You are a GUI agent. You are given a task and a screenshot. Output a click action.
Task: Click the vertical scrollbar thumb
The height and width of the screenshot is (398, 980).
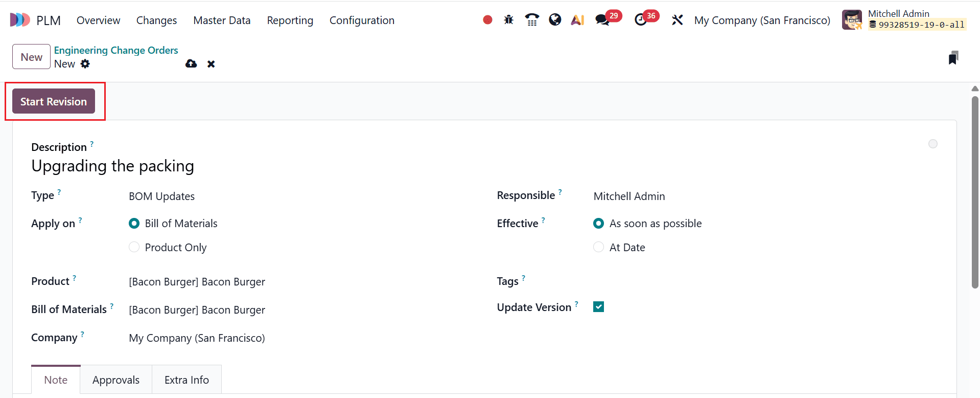click(975, 192)
